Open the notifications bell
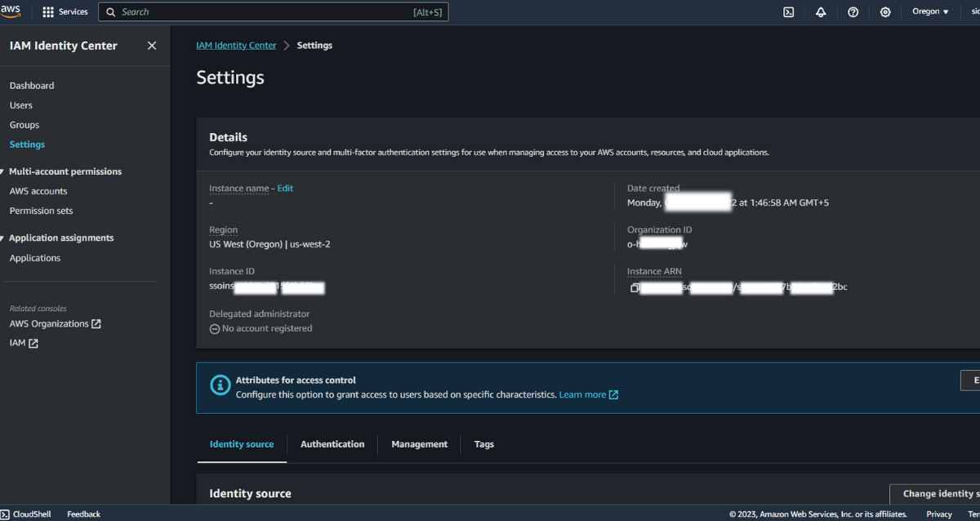Viewport: 980px width, 521px height. [x=821, y=12]
